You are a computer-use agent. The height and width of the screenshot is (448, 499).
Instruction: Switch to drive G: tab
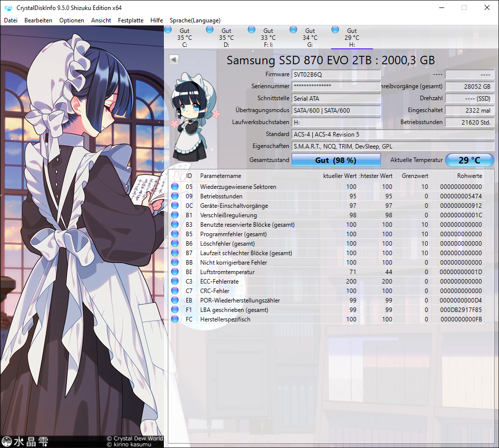pos(310,37)
